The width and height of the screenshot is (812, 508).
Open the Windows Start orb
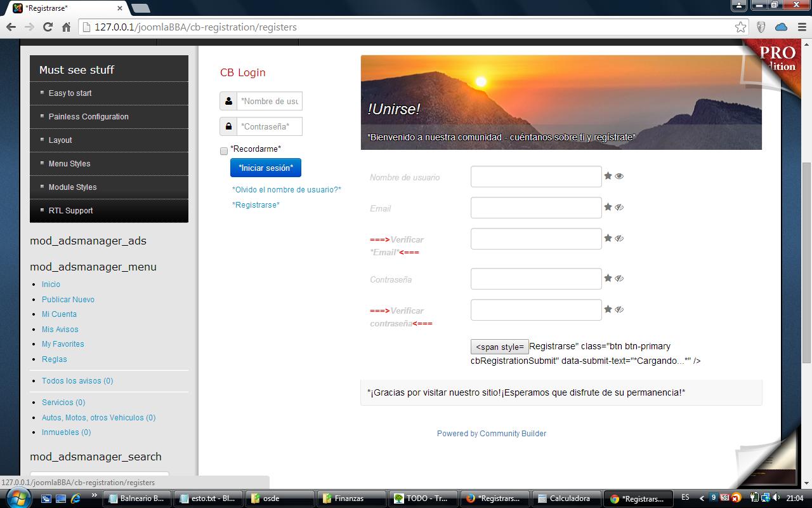pos(18,498)
